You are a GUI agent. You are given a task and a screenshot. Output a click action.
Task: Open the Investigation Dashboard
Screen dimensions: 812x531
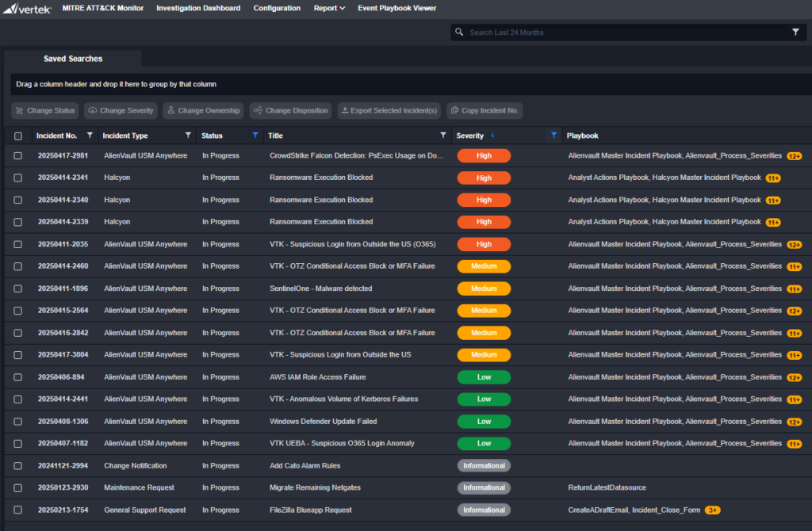pos(198,8)
